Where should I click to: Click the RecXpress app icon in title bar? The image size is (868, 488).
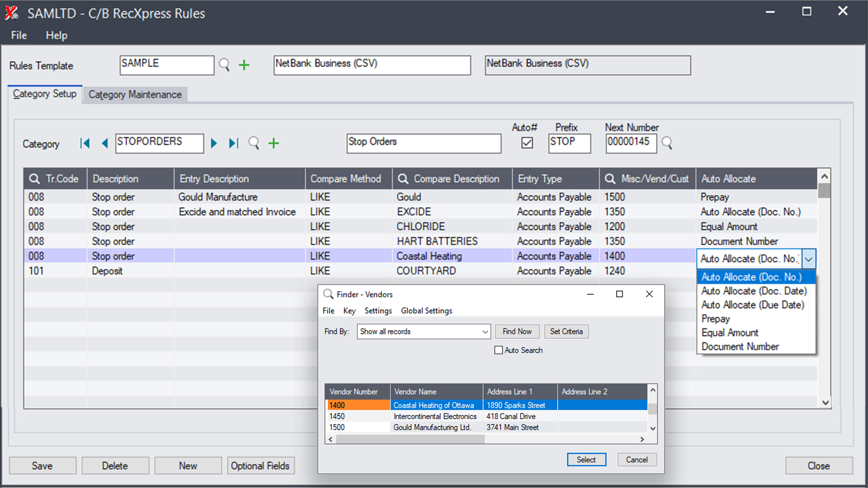click(12, 13)
